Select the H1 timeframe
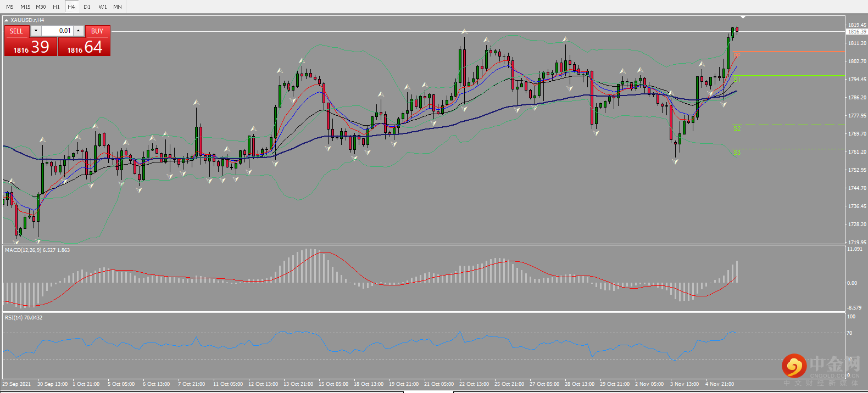The image size is (868, 393). point(56,7)
